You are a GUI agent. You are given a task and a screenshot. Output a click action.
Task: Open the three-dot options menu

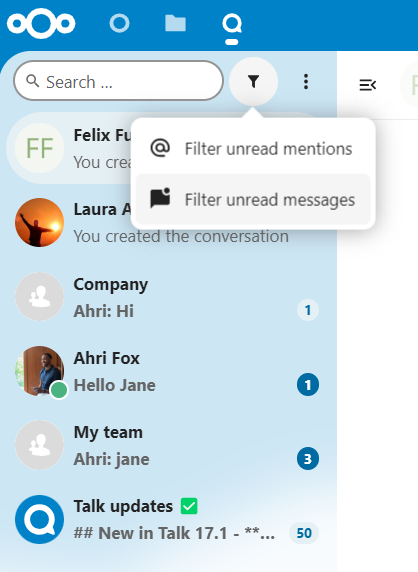(306, 82)
